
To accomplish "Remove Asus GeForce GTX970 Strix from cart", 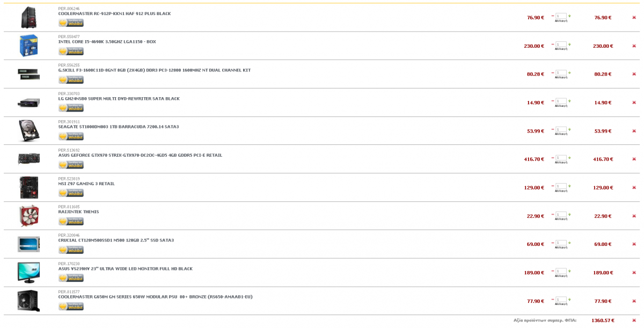I will (634, 159).
